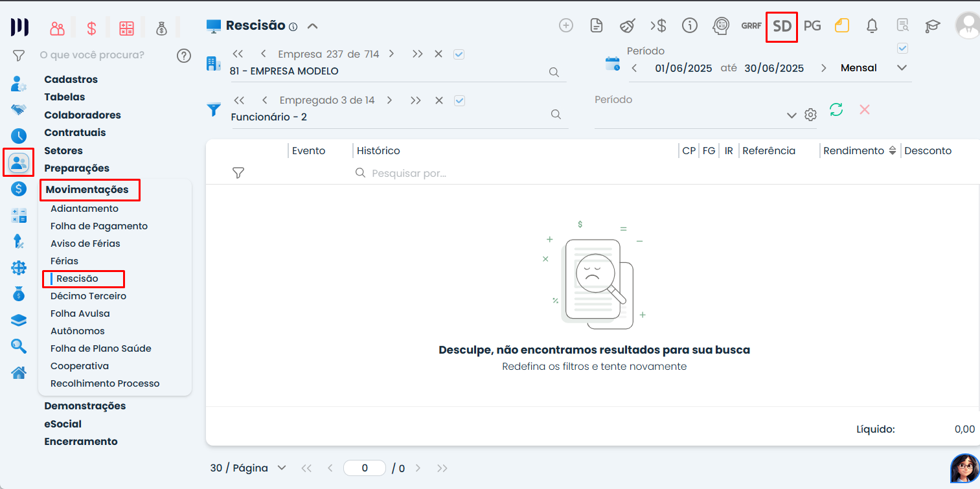Open Folha de Pagamento menu item

tap(99, 226)
